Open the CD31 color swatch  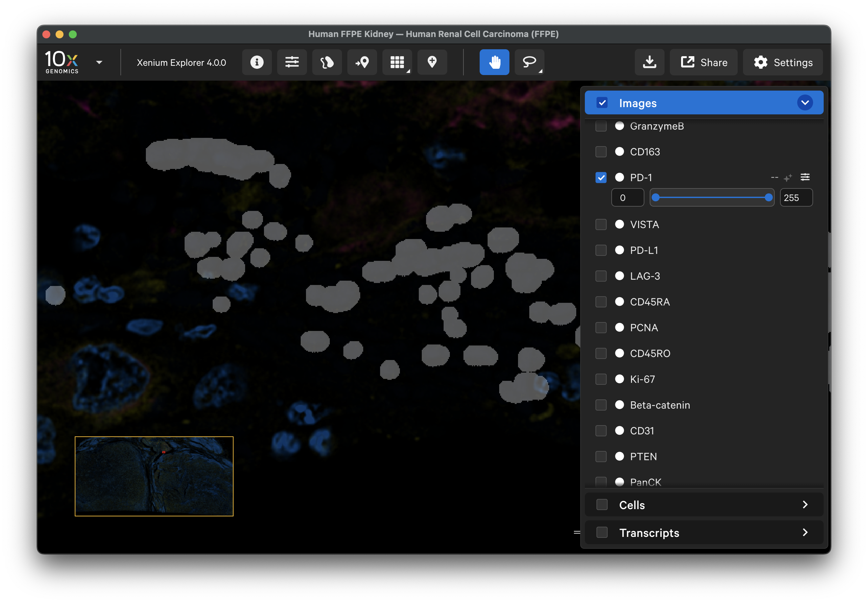click(620, 431)
